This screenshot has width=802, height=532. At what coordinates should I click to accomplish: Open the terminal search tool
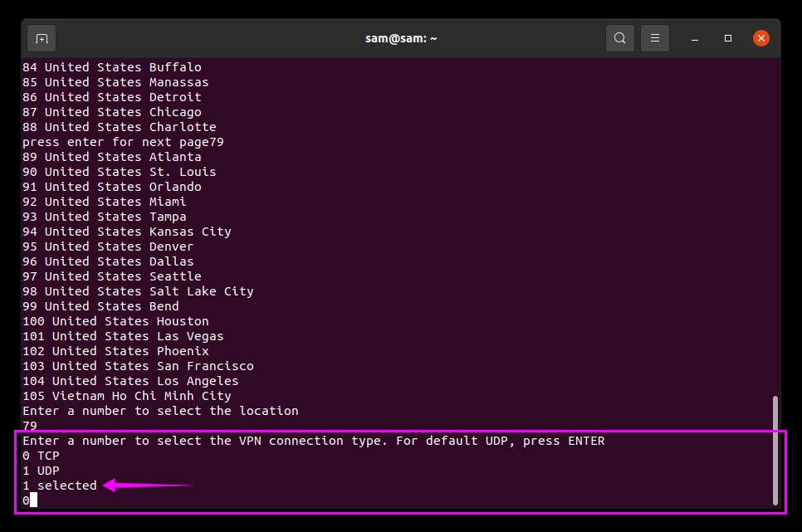pyautogui.click(x=620, y=38)
